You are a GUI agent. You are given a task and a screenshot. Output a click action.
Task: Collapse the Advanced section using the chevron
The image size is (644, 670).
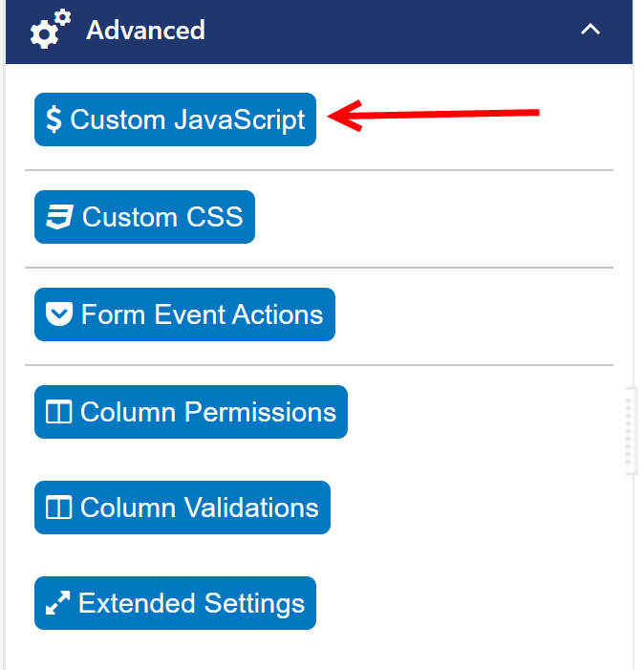(x=590, y=30)
